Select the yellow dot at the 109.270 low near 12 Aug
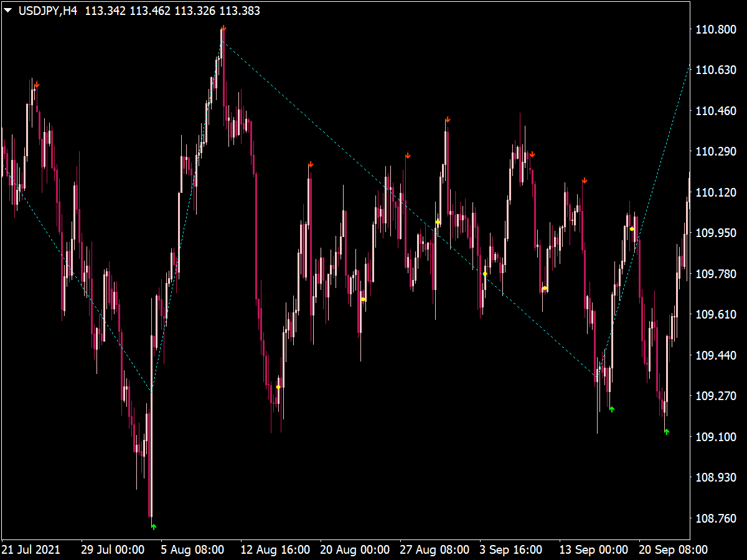747x560 pixels. [278, 387]
